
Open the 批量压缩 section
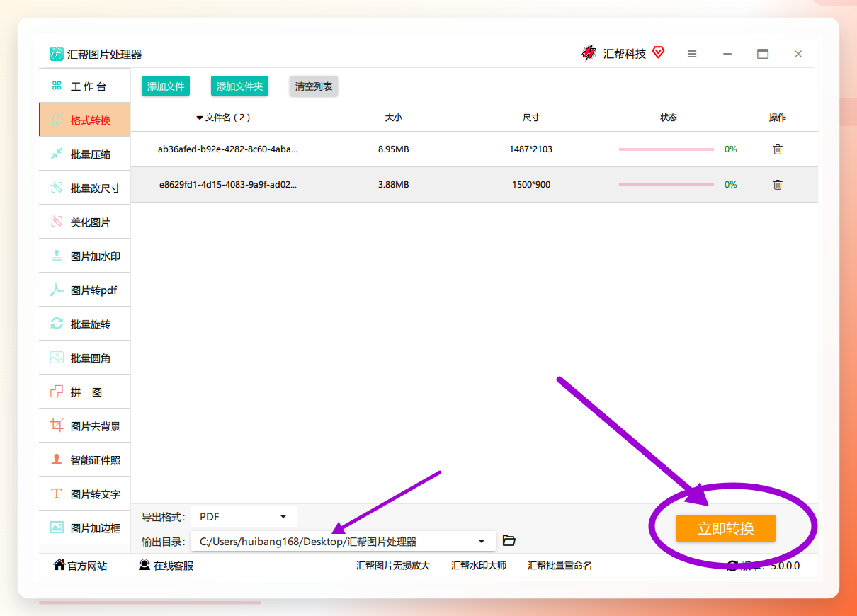(x=85, y=154)
